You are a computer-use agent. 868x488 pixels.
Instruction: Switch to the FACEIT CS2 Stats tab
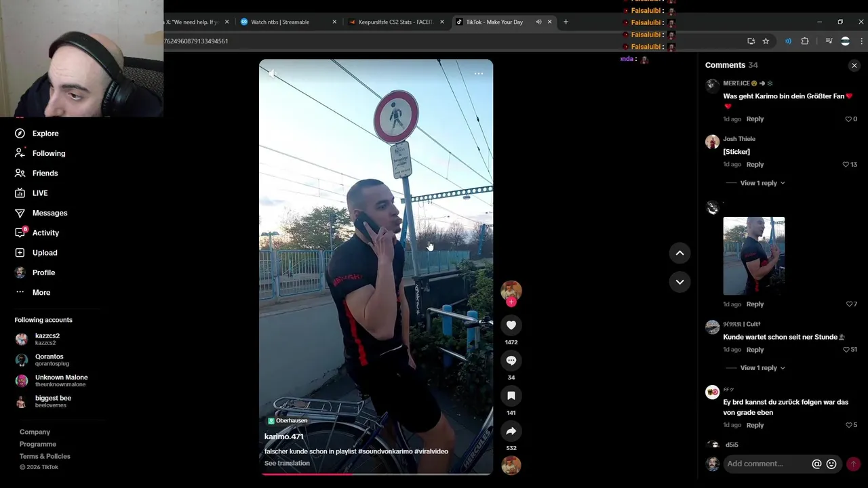tap(395, 22)
